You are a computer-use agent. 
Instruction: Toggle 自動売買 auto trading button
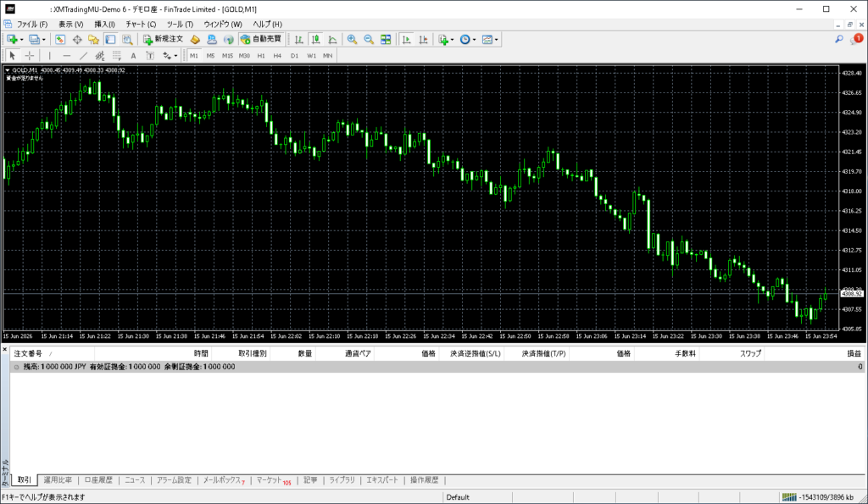(261, 39)
